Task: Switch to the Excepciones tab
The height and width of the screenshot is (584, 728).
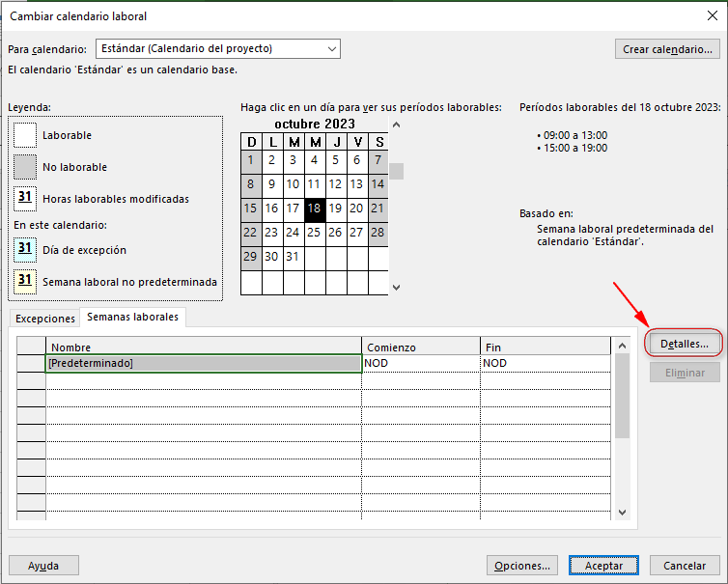Action: coord(44,318)
